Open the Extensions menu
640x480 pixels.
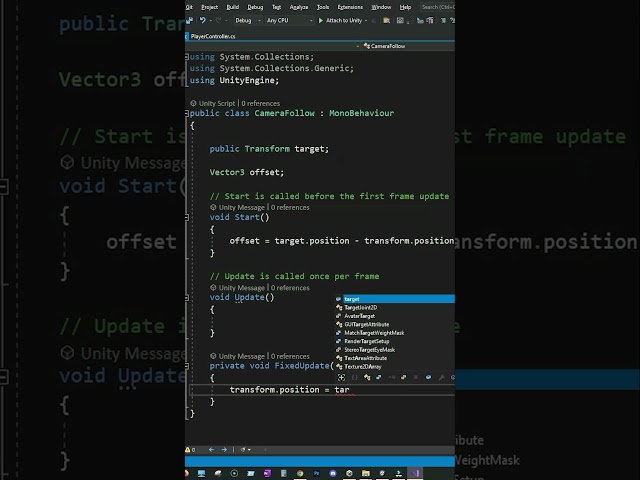pyautogui.click(x=350, y=7)
